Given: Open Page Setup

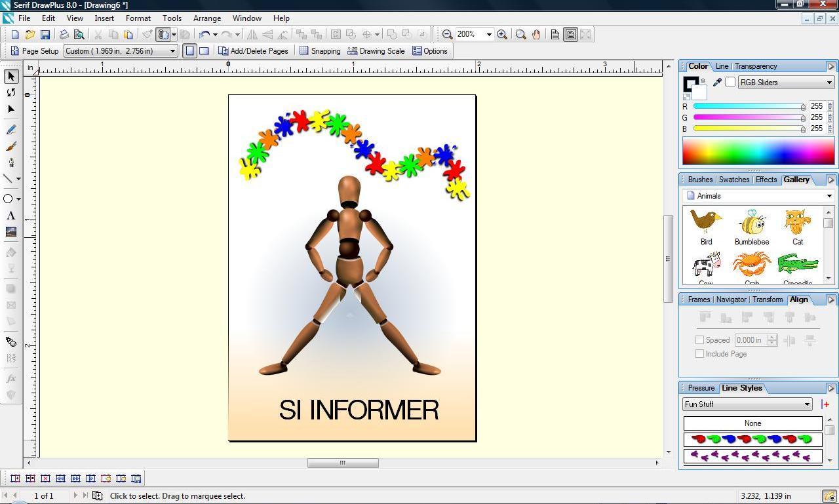Looking at the screenshot, I should [35, 50].
